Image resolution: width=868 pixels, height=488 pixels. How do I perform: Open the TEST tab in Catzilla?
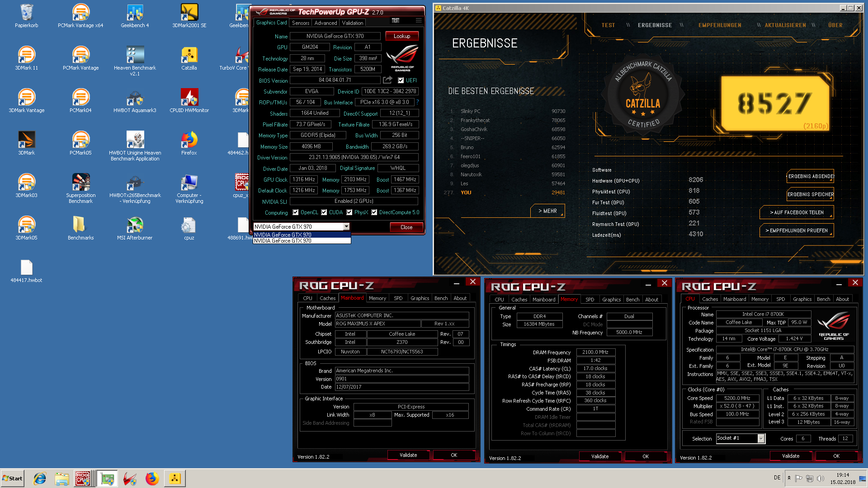click(x=608, y=25)
